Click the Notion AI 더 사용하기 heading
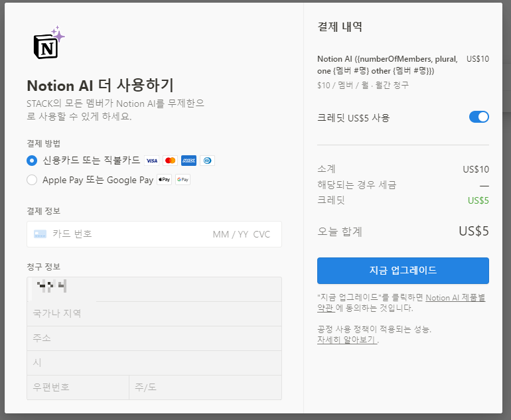Image resolution: width=511 pixels, height=420 pixels. click(100, 86)
